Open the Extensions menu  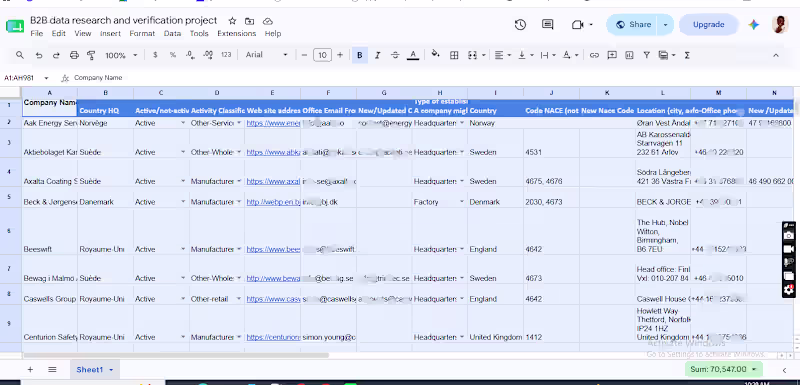[237, 34]
